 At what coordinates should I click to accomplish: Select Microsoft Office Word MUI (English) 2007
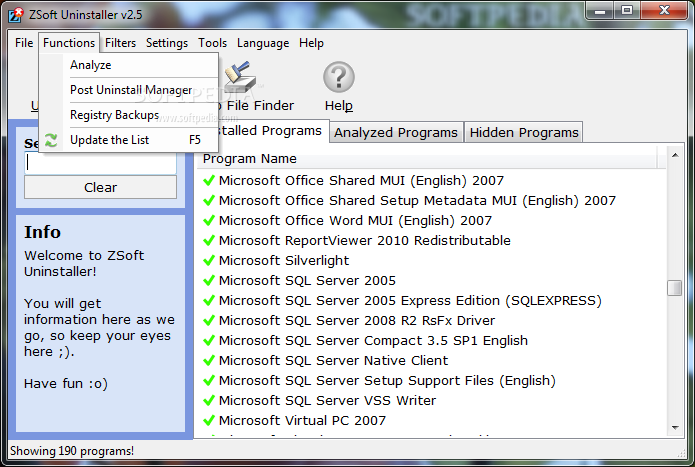355,220
